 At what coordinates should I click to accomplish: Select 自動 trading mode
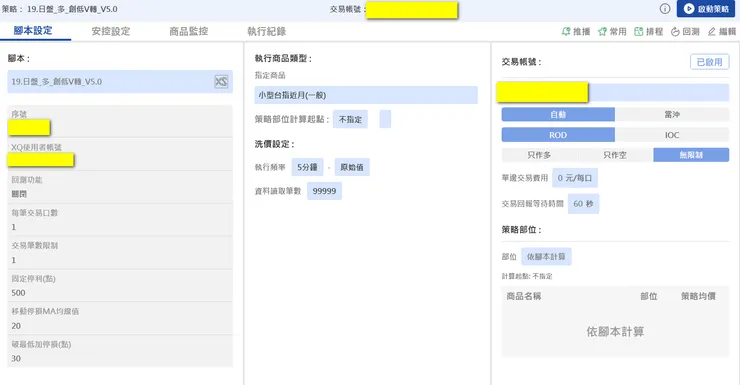pyautogui.click(x=558, y=115)
